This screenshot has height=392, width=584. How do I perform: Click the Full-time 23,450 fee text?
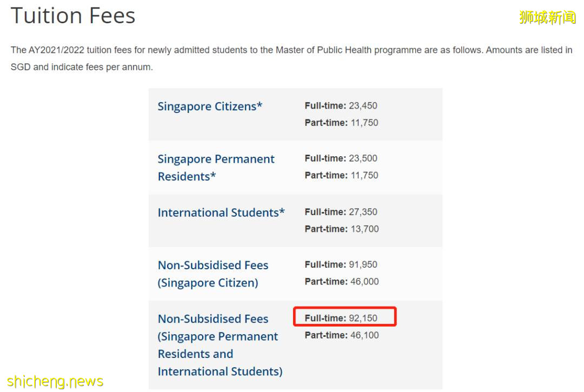pos(341,106)
